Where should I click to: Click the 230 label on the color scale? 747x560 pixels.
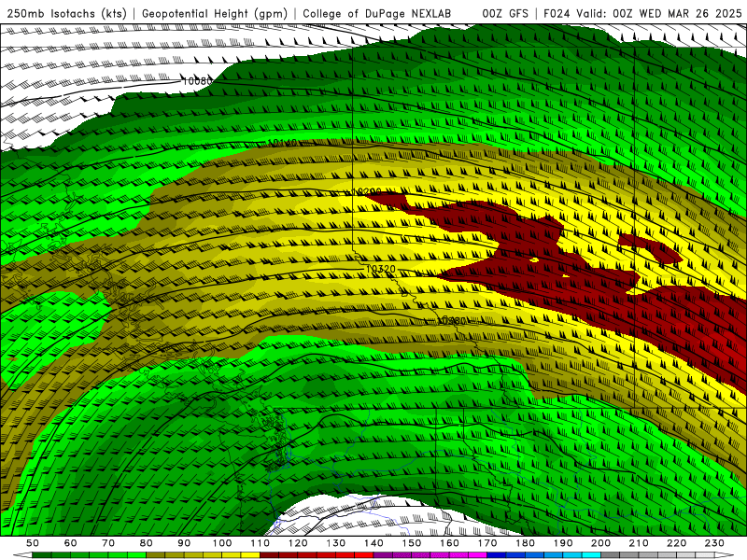pyautogui.click(x=714, y=543)
